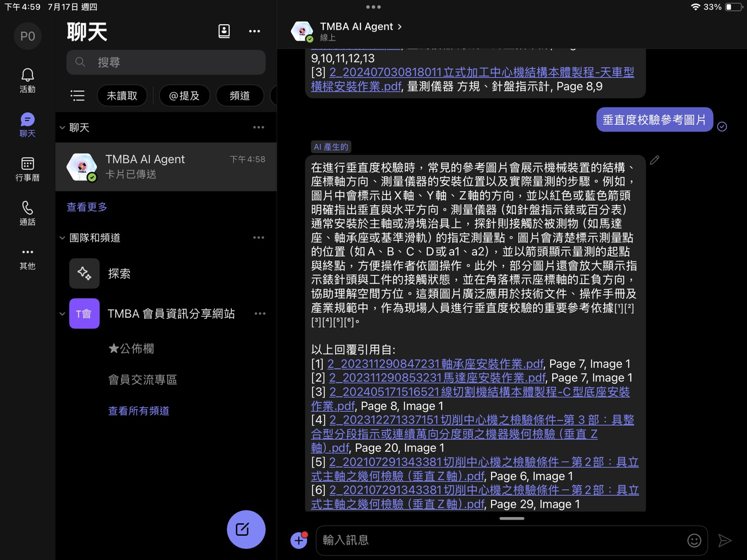Collapse the TMBA member info team
747x560 pixels.
coord(62,314)
